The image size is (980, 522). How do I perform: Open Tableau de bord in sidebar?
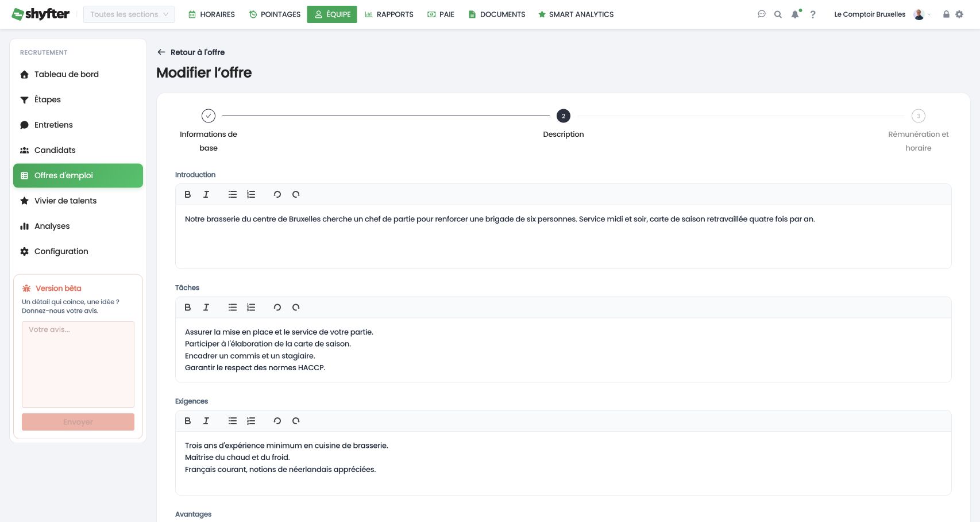pos(78,74)
